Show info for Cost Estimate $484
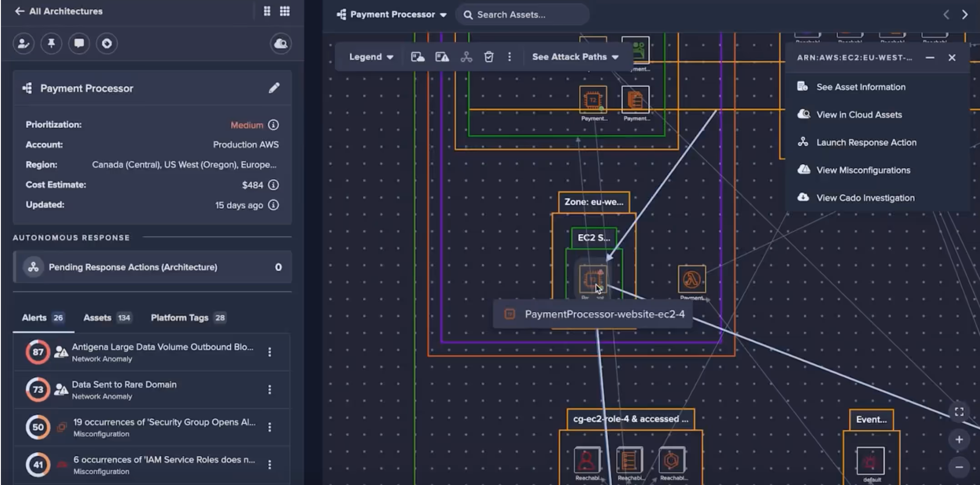This screenshot has height=485, width=980. tap(273, 185)
